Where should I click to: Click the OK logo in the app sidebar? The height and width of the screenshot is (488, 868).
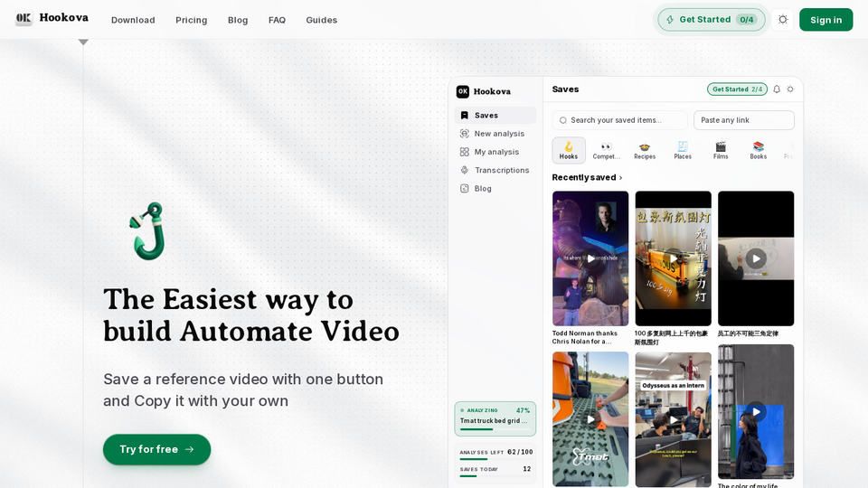coord(463,91)
